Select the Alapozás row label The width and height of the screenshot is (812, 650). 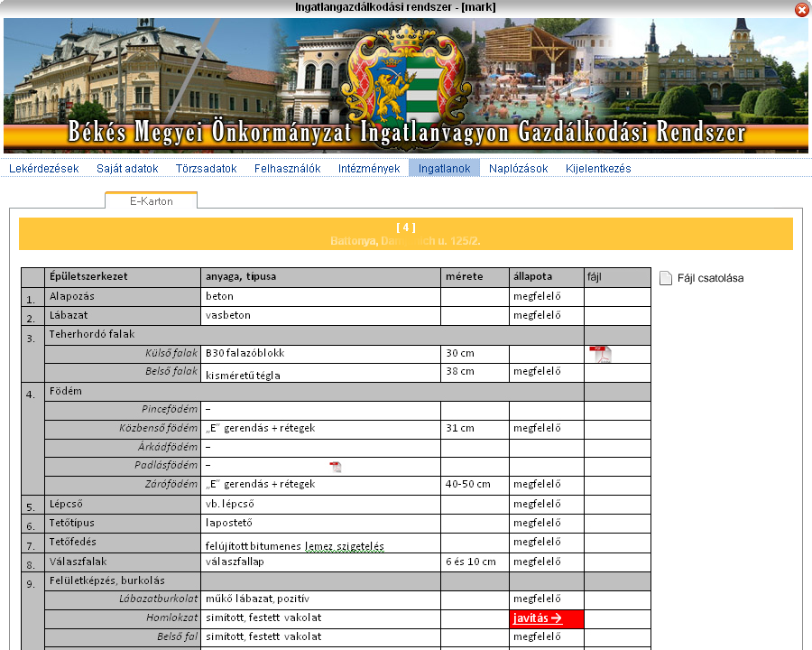pos(123,297)
